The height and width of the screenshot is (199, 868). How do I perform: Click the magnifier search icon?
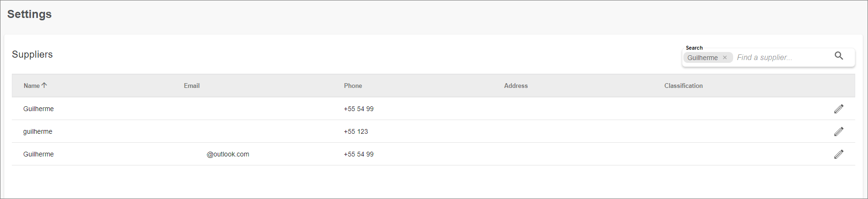(x=839, y=56)
